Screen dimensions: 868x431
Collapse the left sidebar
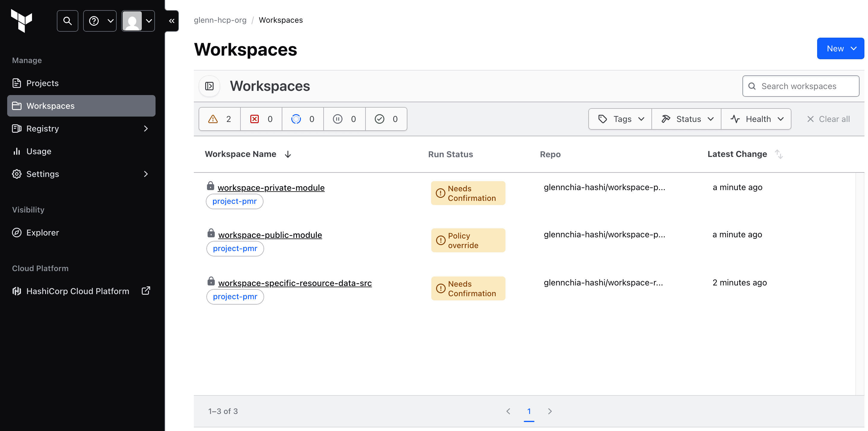pyautogui.click(x=171, y=21)
